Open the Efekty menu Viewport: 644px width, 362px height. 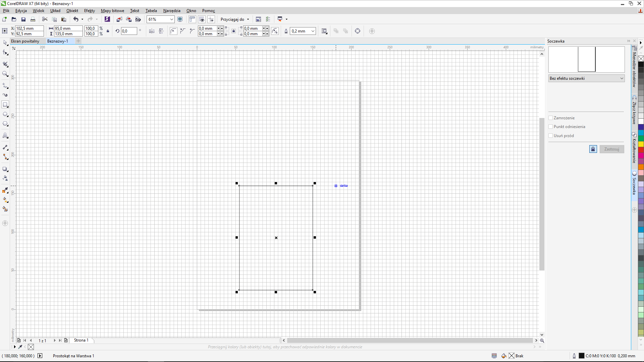pos(89,11)
